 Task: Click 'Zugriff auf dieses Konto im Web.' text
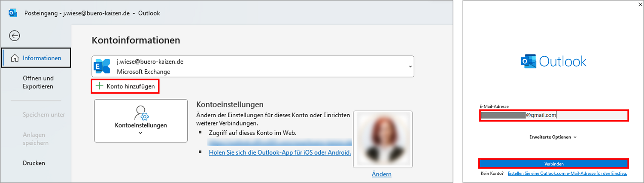(252, 133)
